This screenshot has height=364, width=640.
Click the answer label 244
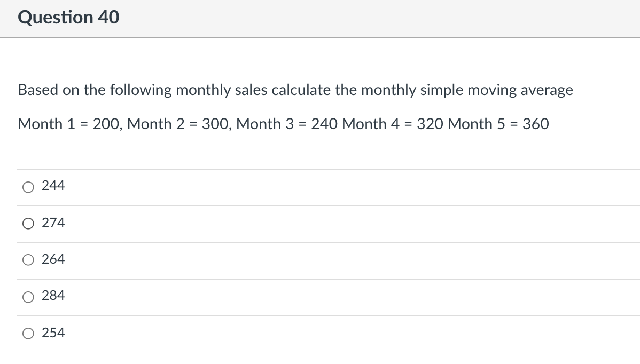click(53, 186)
